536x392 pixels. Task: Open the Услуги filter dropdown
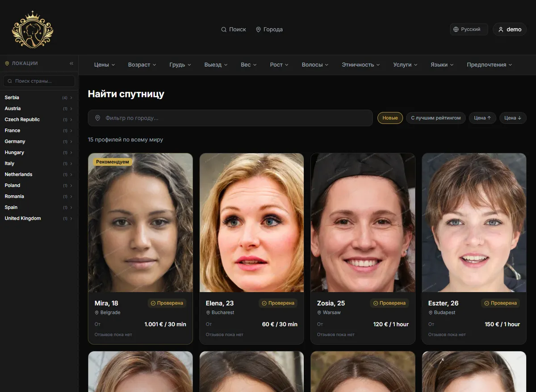(405, 65)
